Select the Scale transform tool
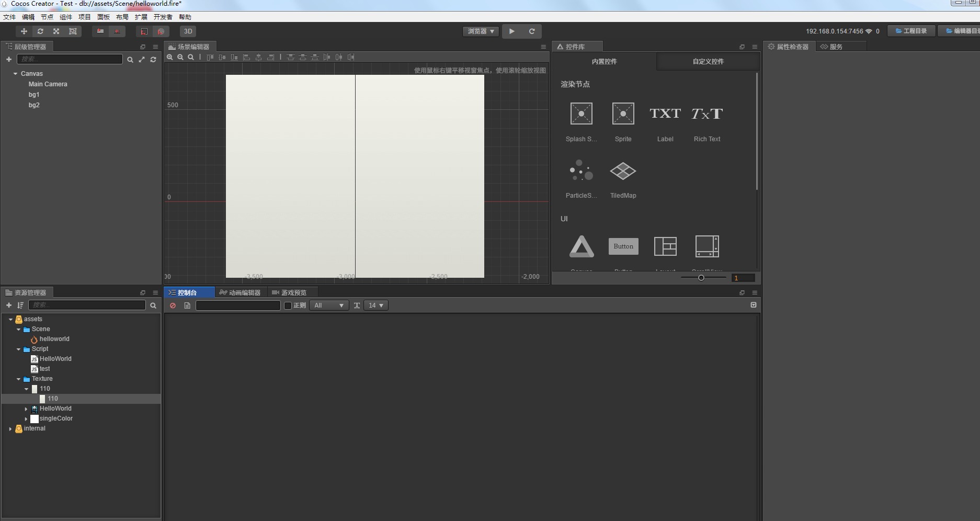This screenshot has width=980, height=521. (56, 31)
